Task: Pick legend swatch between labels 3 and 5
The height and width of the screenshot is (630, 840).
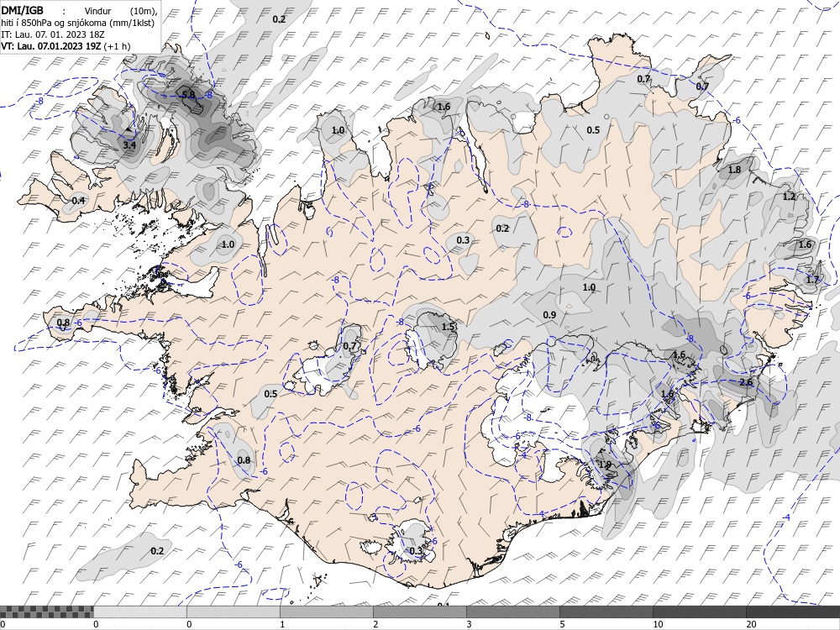Action: (x=512, y=612)
